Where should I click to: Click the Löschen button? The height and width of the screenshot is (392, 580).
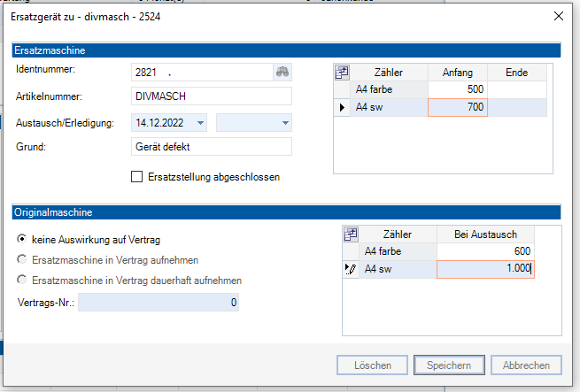[x=373, y=365]
